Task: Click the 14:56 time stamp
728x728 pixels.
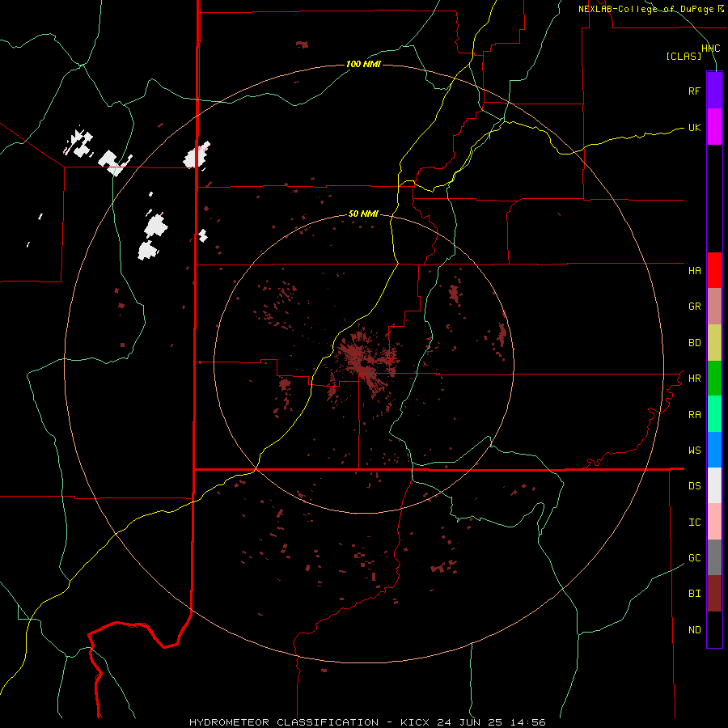Action: point(527,722)
